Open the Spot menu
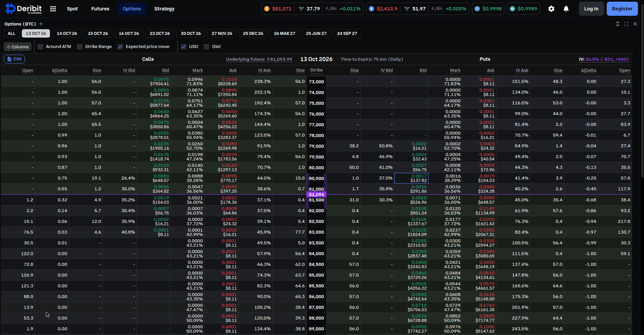 pos(72,9)
